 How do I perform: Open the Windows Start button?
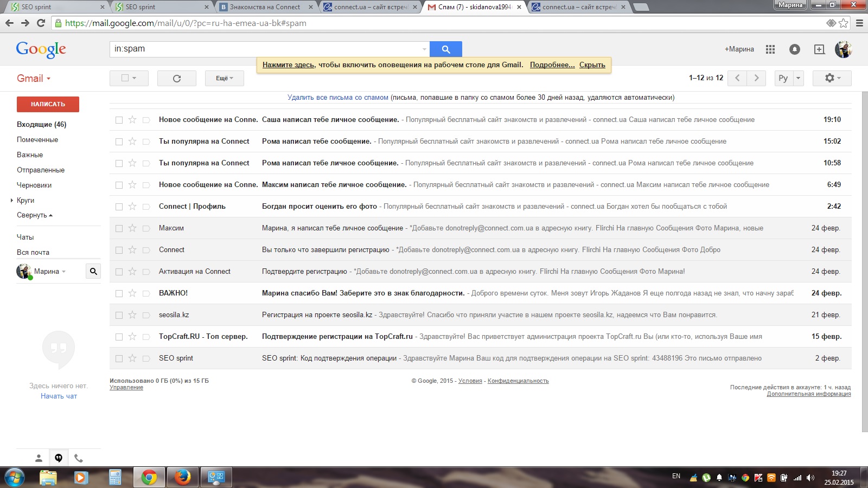[x=15, y=477]
